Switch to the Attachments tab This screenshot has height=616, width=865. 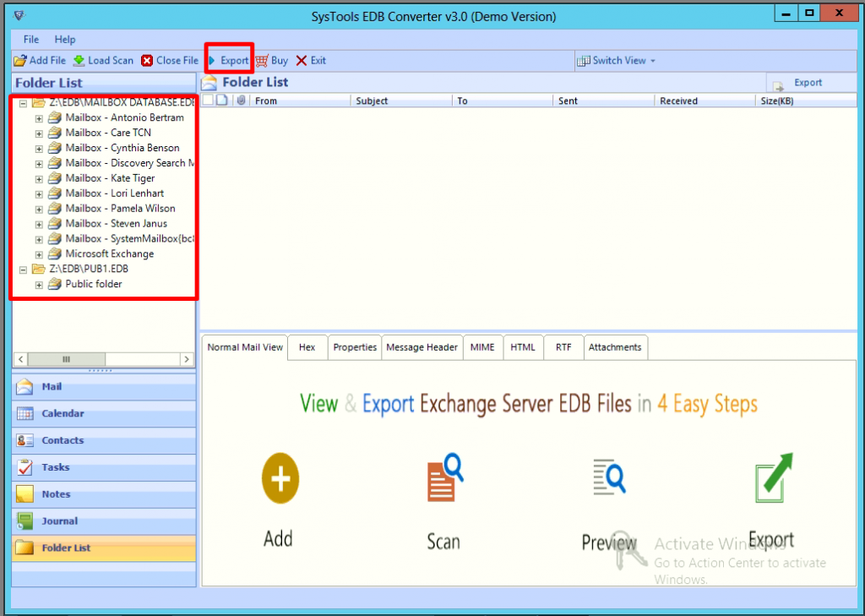[x=615, y=348]
